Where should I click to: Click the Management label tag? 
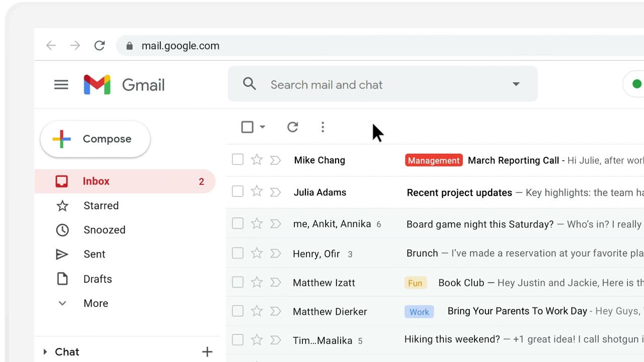point(434,160)
